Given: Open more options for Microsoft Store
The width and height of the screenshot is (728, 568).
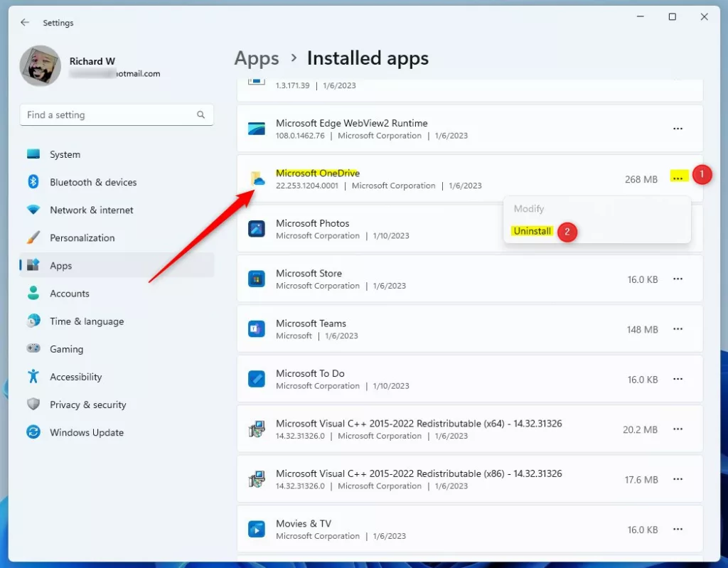Looking at the screenshot, I should click(678, 279).
